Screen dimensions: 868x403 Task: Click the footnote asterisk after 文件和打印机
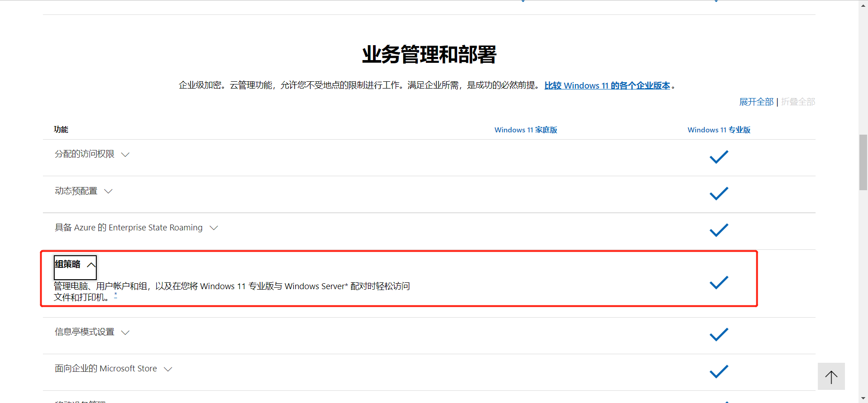(x=116, y=295)
